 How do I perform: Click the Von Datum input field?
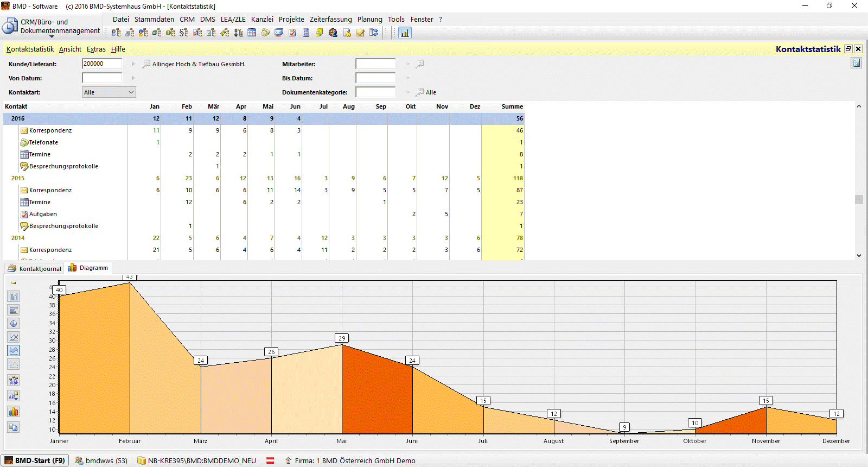(x=102, y=78)
